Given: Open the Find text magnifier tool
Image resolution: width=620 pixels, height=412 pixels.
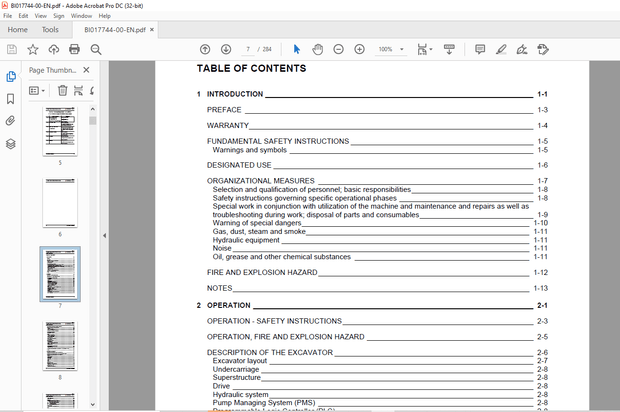Looking at the screenshot, I should tap(96, 49).
